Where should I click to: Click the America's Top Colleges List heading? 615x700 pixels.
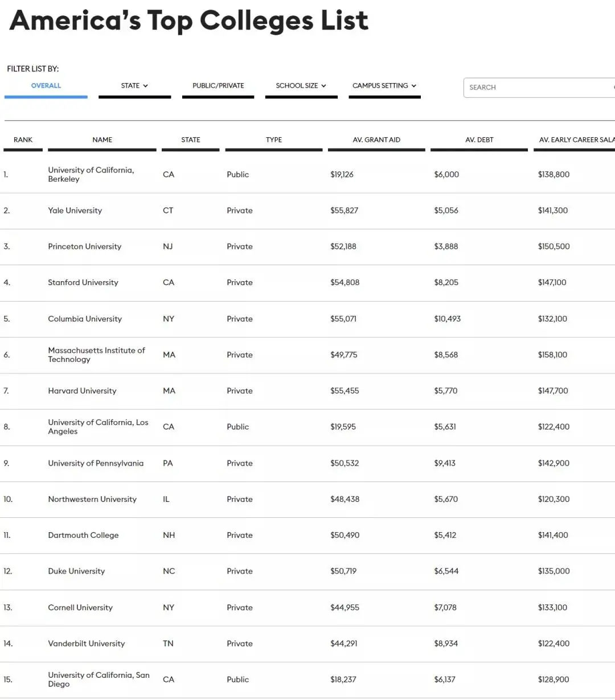189,20
